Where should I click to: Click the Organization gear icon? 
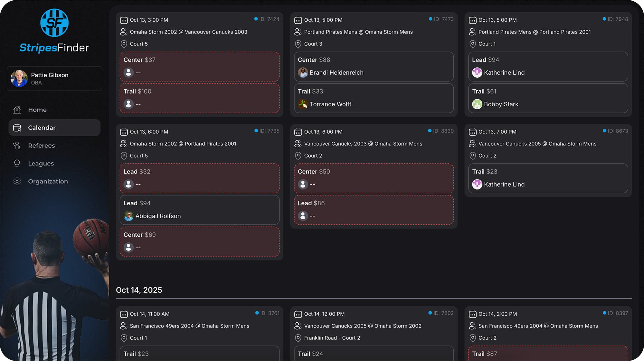click(17, 181)
